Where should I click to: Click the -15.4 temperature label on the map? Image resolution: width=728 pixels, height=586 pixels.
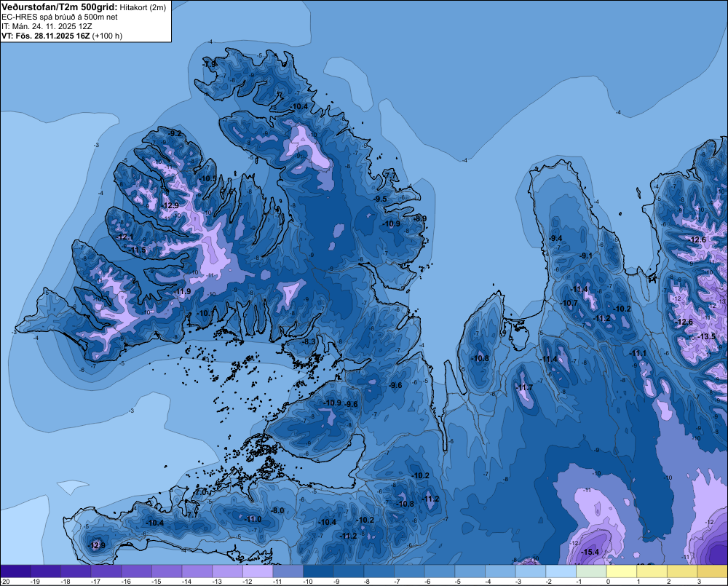point(590,552)
